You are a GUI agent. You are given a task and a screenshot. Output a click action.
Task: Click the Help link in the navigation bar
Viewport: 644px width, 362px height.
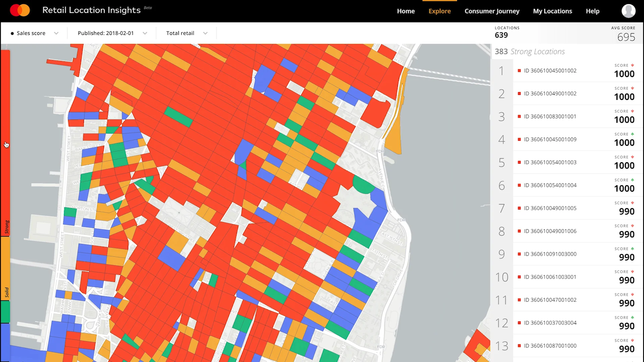click(x=592, y=11)
